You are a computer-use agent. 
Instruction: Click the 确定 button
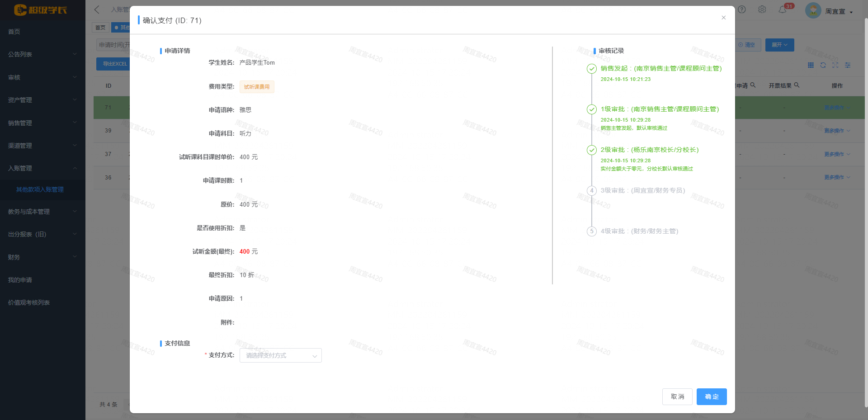(711, 396)
